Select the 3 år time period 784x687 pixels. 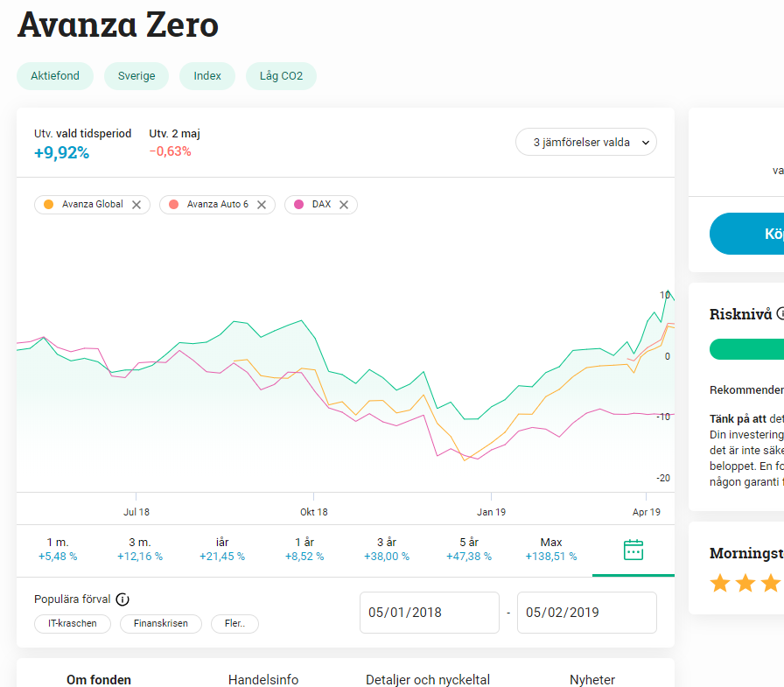387,549
